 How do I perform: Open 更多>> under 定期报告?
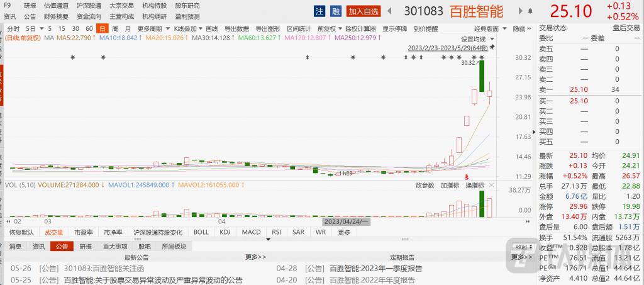(x=522, y=257)
